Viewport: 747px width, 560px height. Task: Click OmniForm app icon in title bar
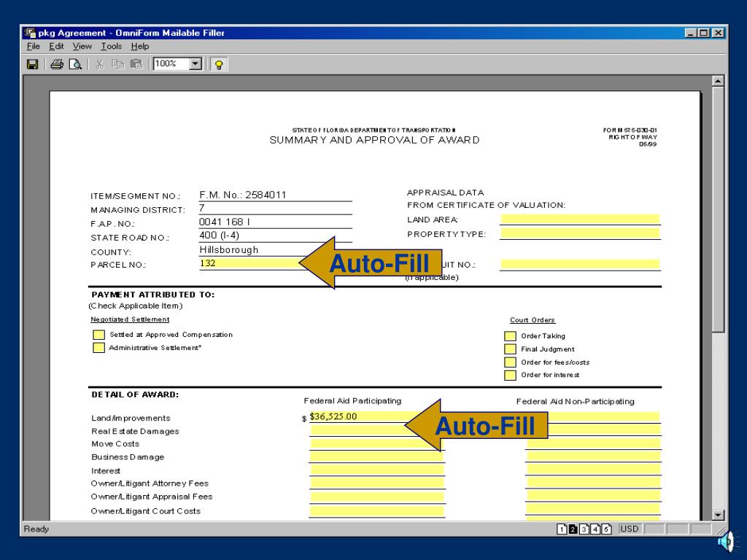(x=30, y=33)
